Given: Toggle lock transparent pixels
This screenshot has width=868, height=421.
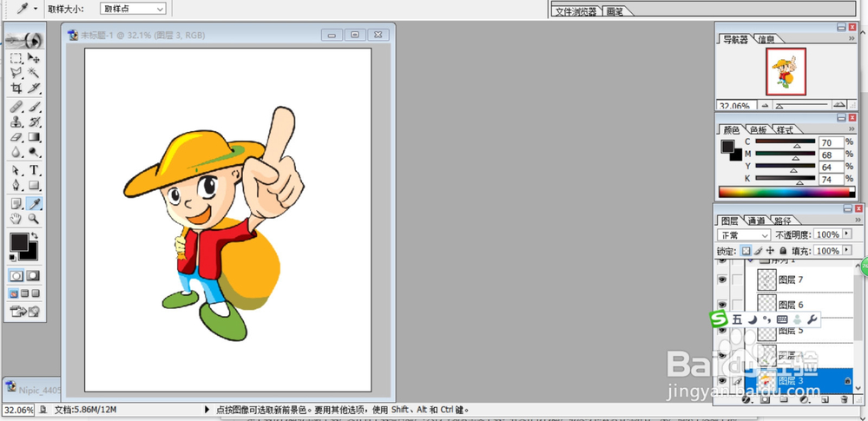Looking at the screenshot, I should 746,251.
